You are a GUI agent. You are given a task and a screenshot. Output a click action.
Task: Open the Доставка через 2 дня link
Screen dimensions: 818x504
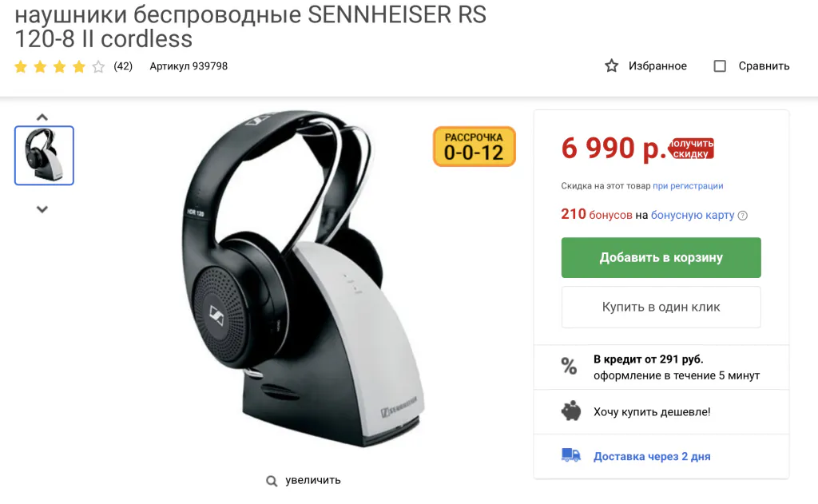click(x=652, y=457)
